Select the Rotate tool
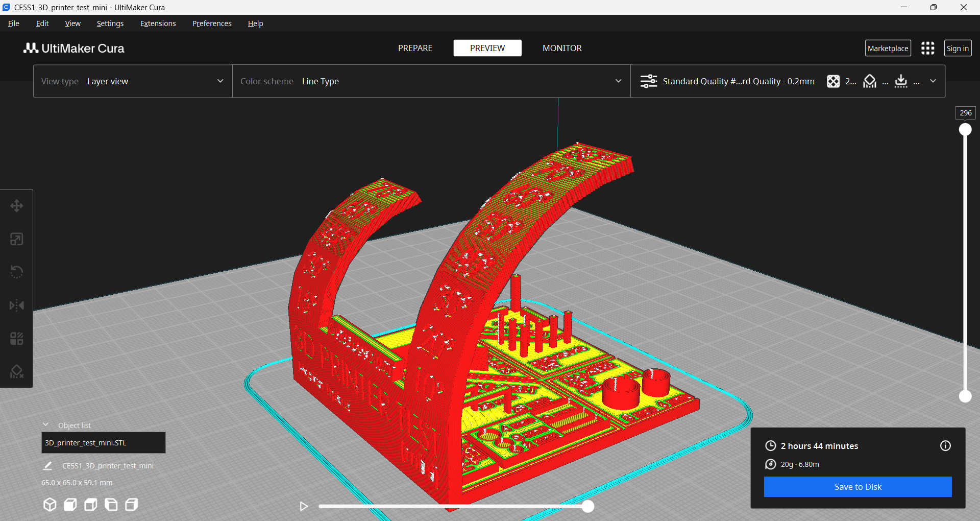980x521 pixels. 17,271
